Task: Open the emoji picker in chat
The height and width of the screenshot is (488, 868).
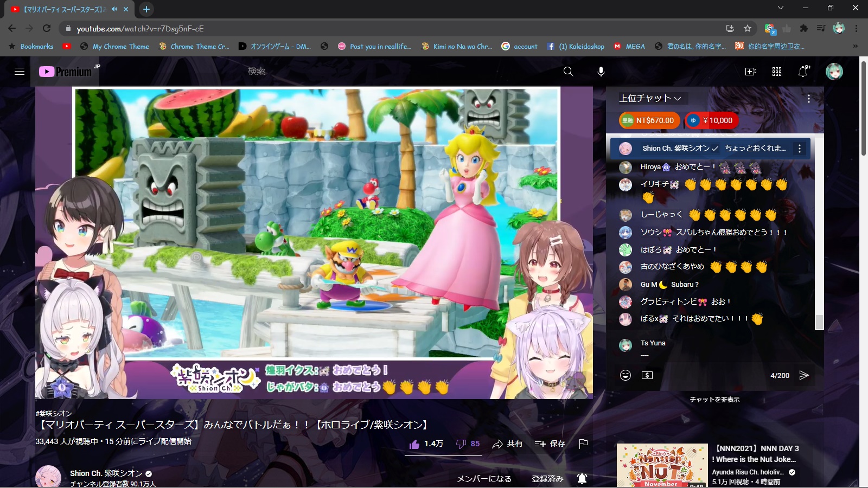Action: click(x=626, y=375)
